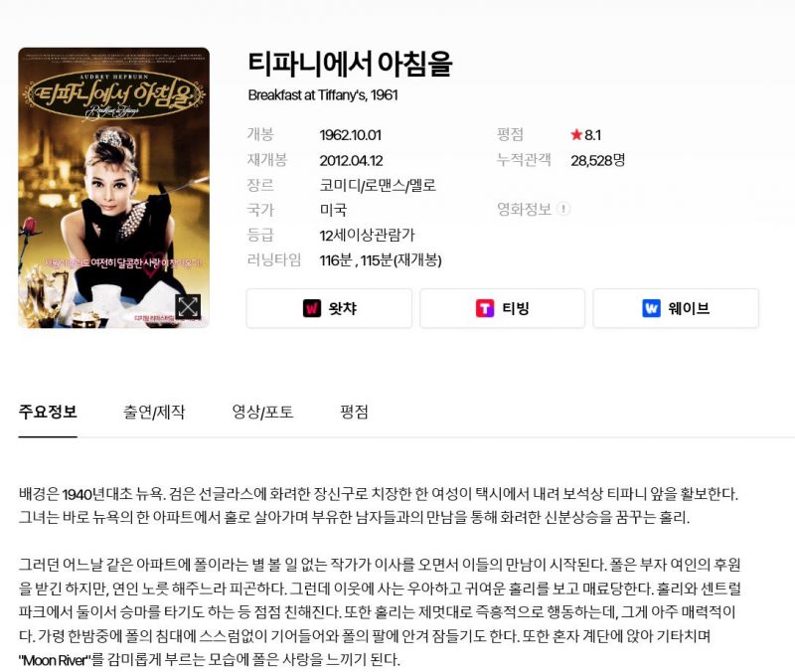Open the 티빙 streaming button
The image size is (795, 672).
coord(503,308)
